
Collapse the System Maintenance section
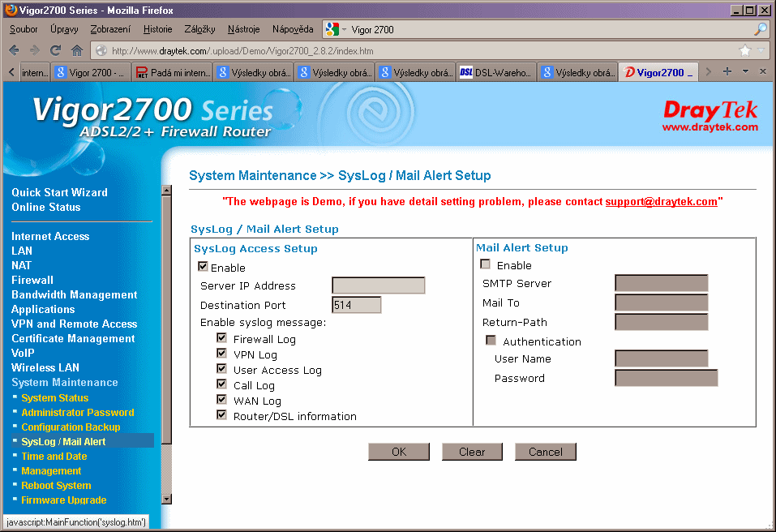click(65, 383)
